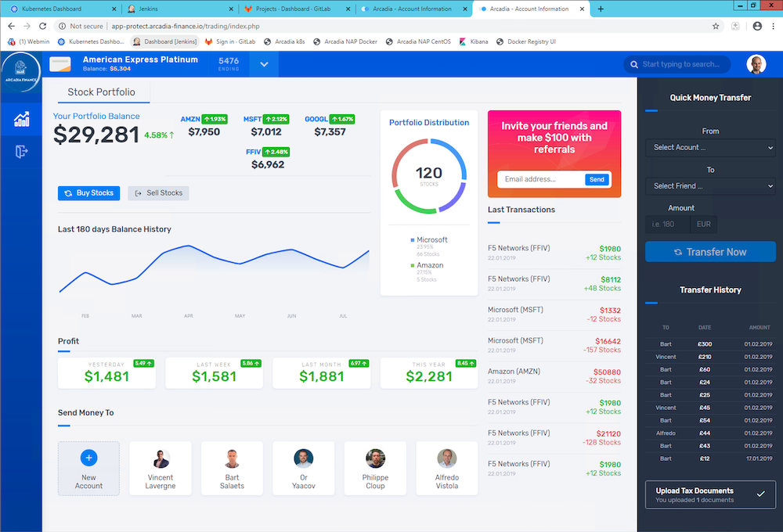783x532 pixels.
Task: Click the Upload Tax Documents button
Action: [710, 494]
